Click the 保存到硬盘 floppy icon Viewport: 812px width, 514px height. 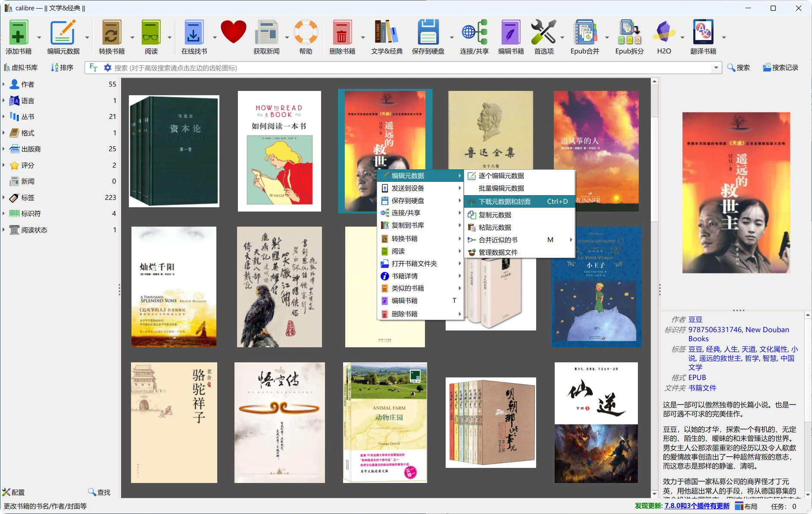tap(428, 32)
